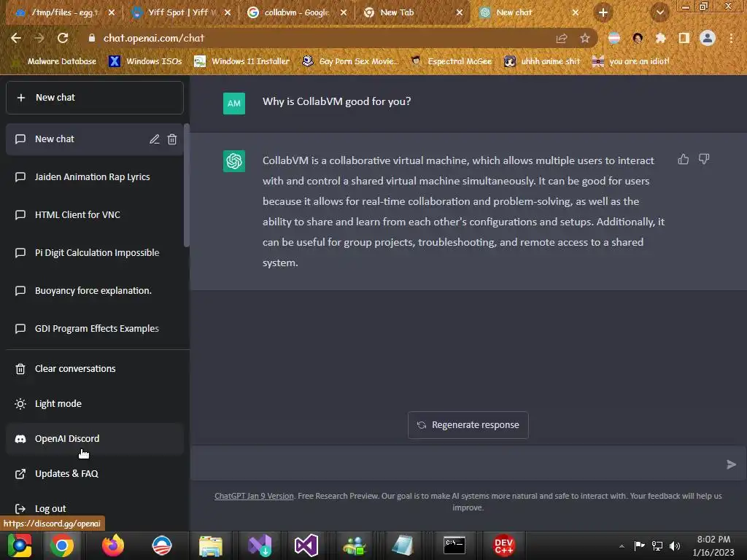Open the ChatGPT Jan 9 Version link

pyautogui.click(x=254, y=496)
